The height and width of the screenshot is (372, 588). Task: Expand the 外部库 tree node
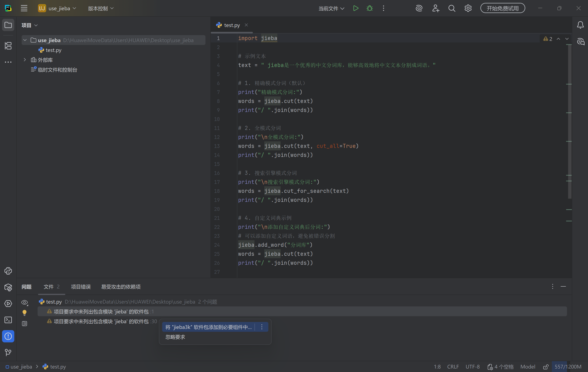pyautogui.click(x=25, y=60)
